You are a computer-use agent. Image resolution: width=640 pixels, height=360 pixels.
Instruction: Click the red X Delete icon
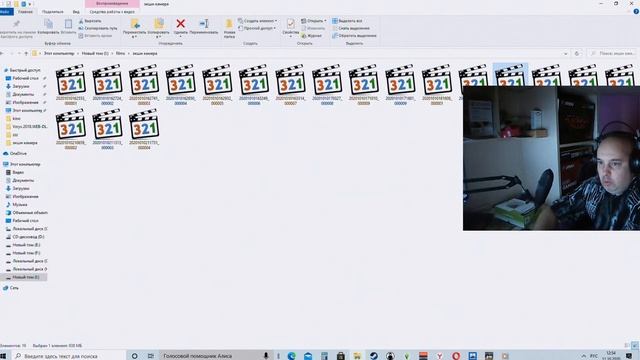180,24
